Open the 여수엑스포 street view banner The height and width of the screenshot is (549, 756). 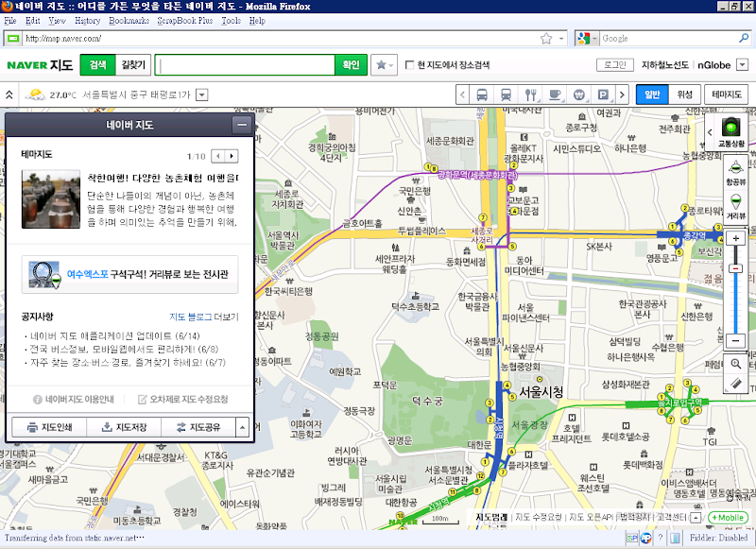129,274
